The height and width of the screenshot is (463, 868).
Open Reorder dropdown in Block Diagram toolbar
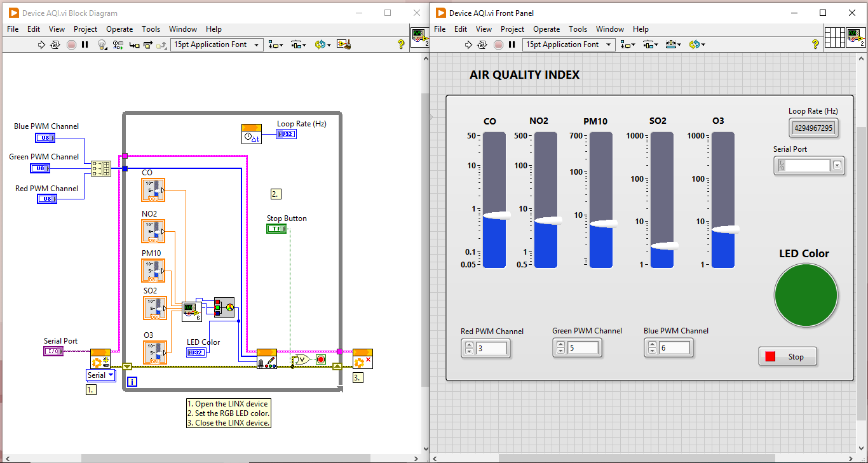coord(322,44)
